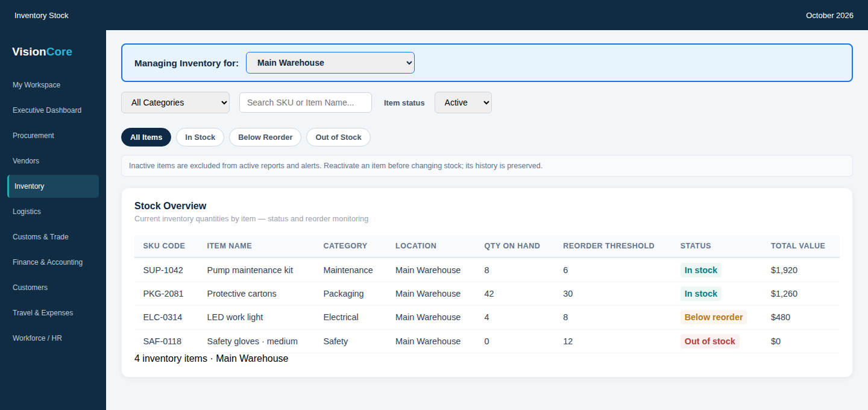Select the All Items filter tab

point(146,137)
